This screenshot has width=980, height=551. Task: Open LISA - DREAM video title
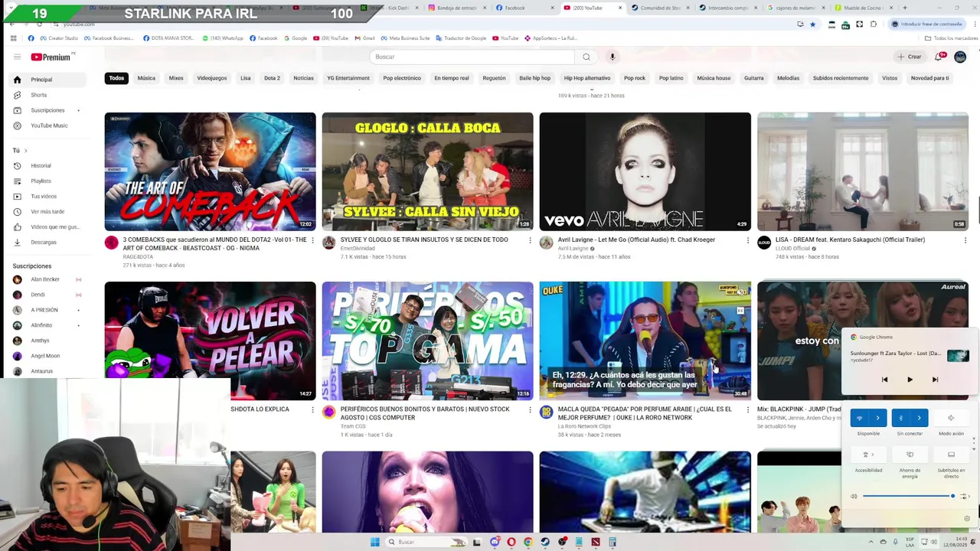850,240
